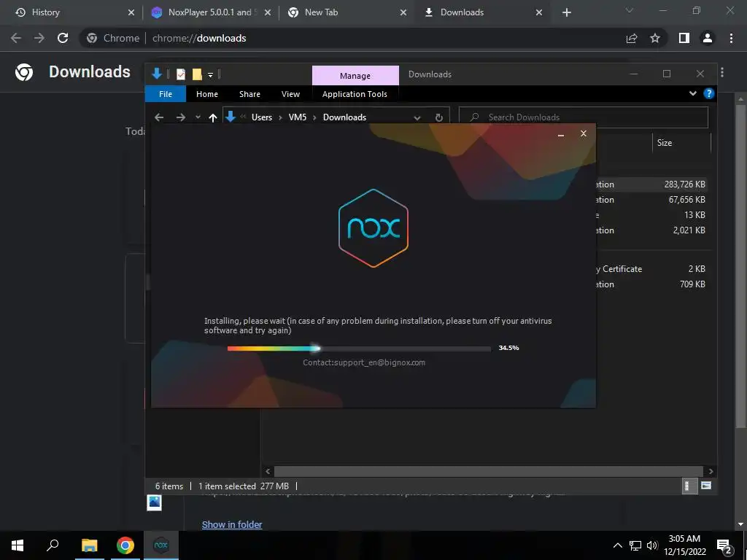Image resolution: width=747 pixels, height=560 pixels.
Task: Open the Chrome profile avatar
Action: pos(708,38)
